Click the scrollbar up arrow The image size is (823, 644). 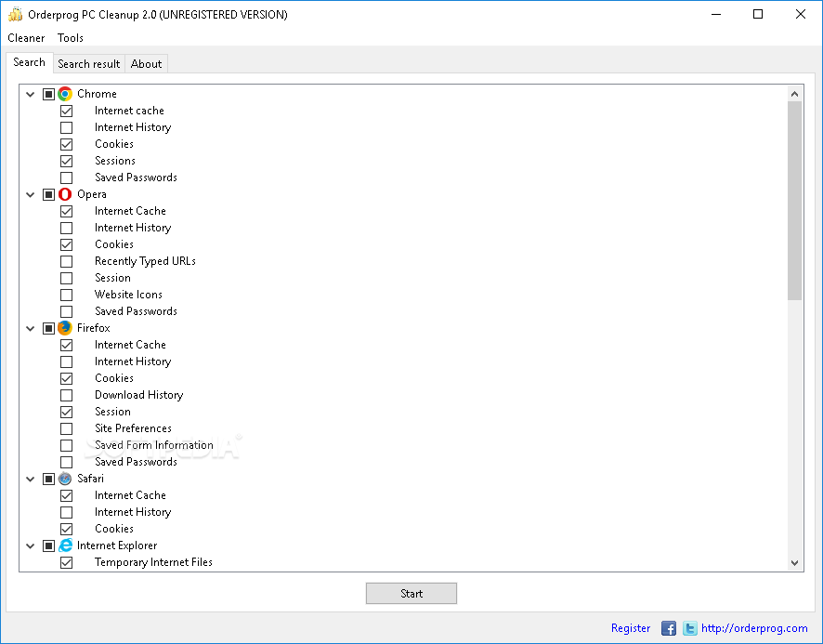coord(794,94)
